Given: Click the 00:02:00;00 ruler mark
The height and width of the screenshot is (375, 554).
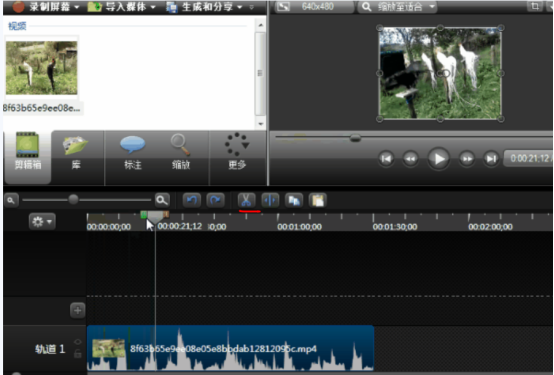Looking at the screenshot, I should (x=490, y=227).
